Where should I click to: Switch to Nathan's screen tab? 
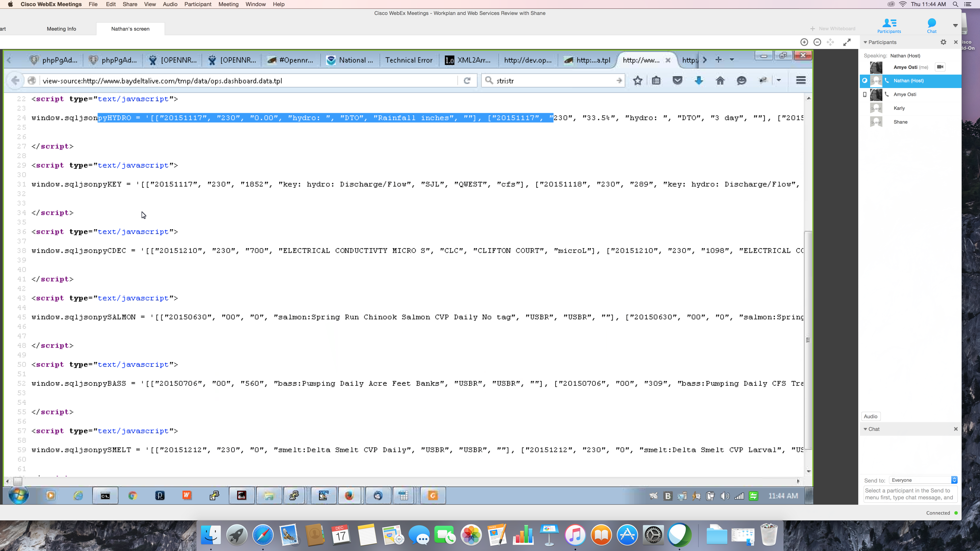coord(130,29)
